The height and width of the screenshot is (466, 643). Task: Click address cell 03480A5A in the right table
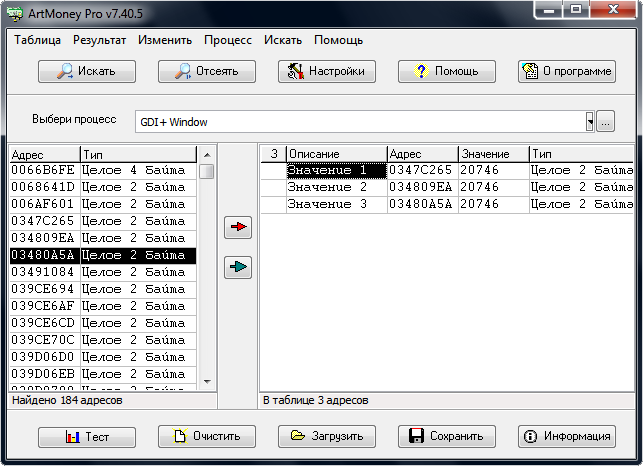(422, 204)
